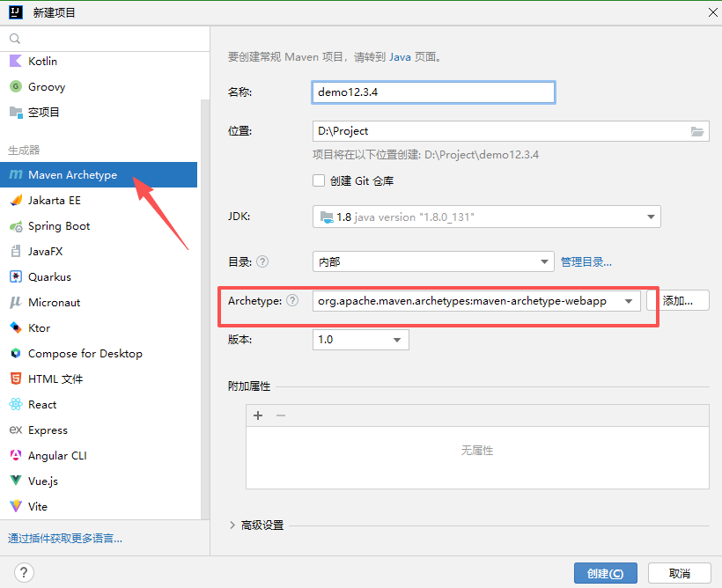This screenshot has width=722, height=588.
Task: Open the JDK version dropdown
Action: click(486, 217)
